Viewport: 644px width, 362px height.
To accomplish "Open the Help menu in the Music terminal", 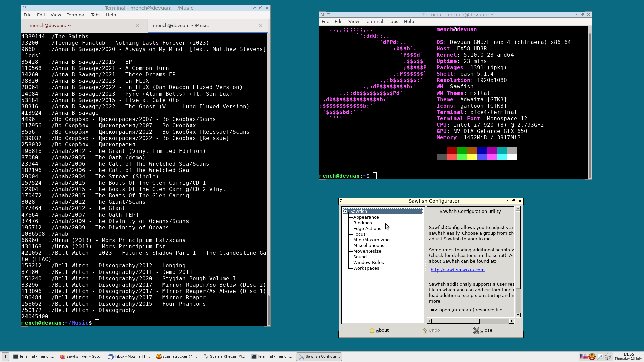I will [x=111, y=15].
